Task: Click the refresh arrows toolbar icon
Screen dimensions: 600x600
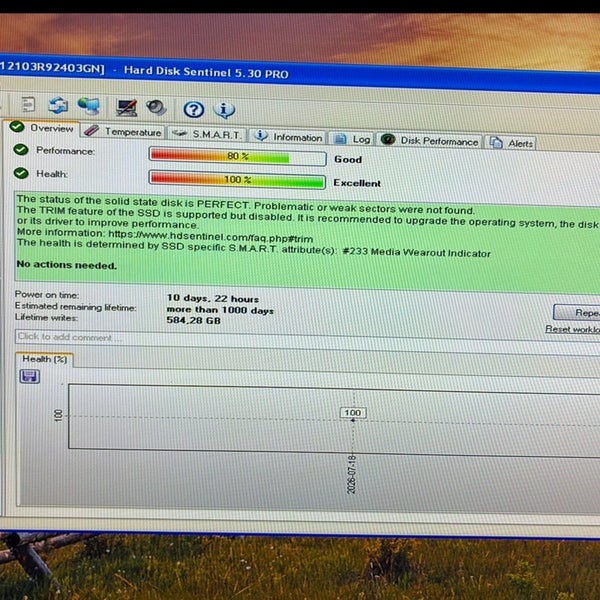Action: pyautogui.click(x=58, y=105)
